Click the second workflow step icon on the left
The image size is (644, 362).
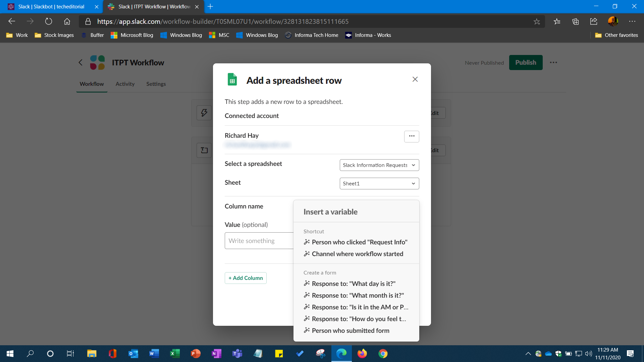(x=204, y=150)
